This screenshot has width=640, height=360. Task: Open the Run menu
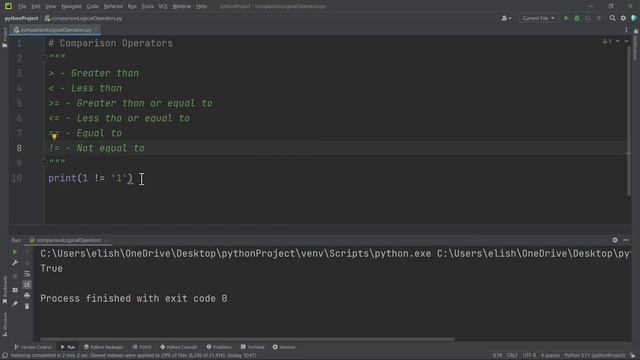coord(132,7)
